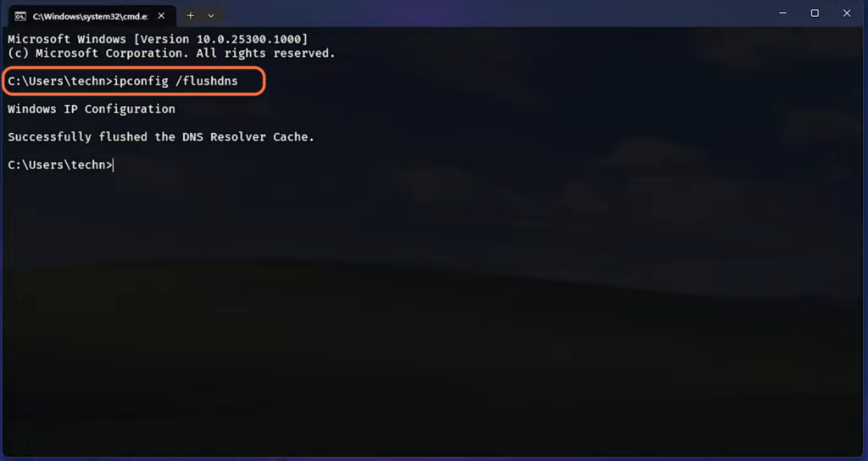Click the empty title bar area
The image size is (868, 461).
(487, 14)
